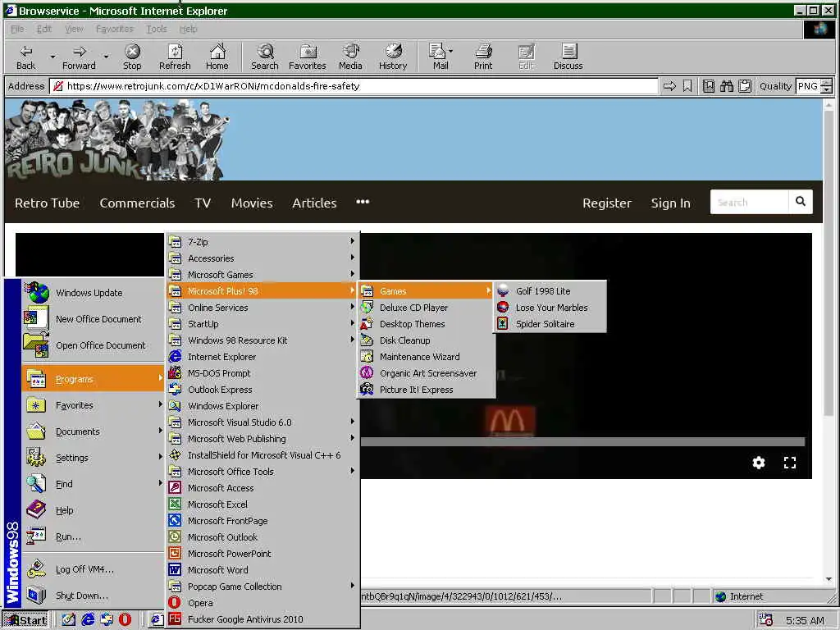Open the Tools menu
The image size is (840, 630).
pos(157,29)
